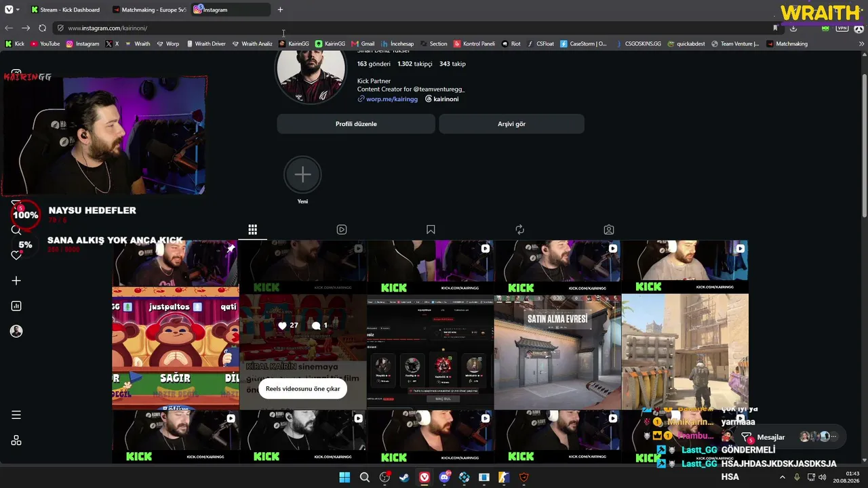
Task: Open Counter-Strike taskbar icon
Action: tap(504, 477)
